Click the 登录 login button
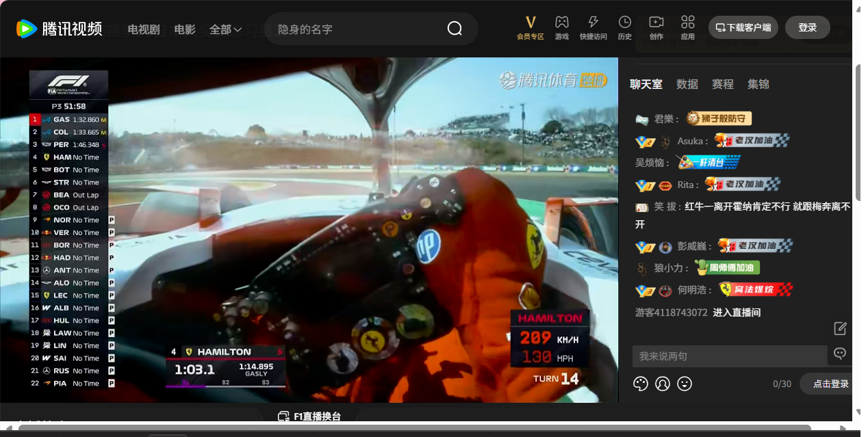Viewport: 868px width, 437px height. coord(807,27)
